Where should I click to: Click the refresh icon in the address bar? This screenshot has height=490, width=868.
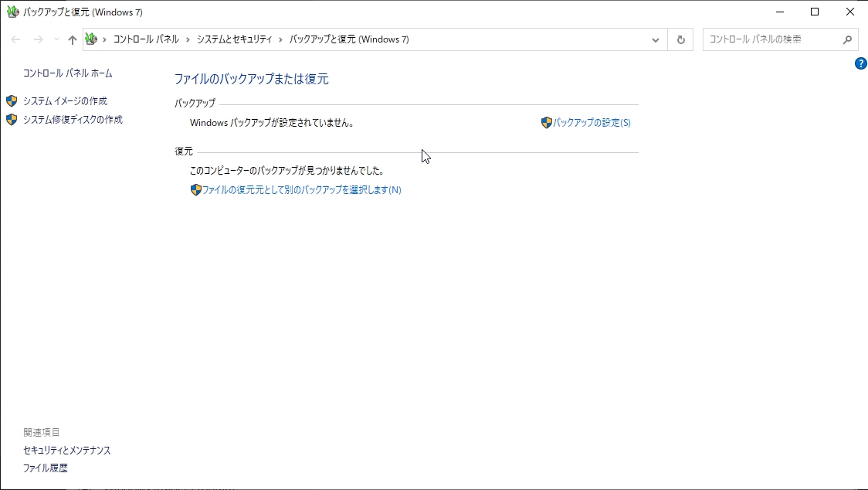pyautogui.click(x=680, y=39)
